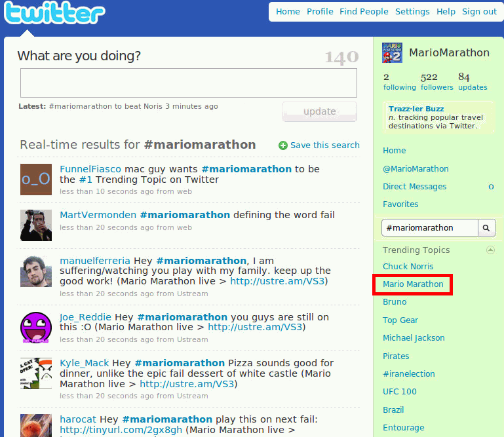Open manuelferreria username link
Image resolution: width=504 pixels, height=437 pixels.
[95, 261]
